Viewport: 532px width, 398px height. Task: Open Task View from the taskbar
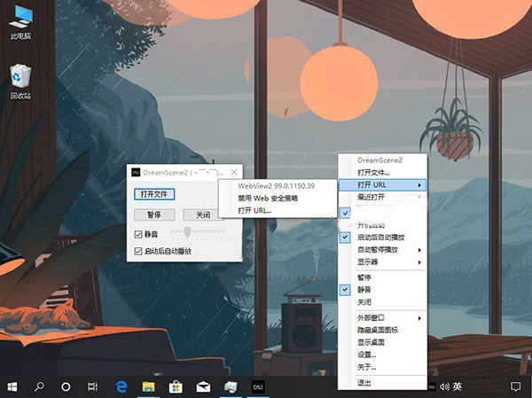[x=92, y=386]
